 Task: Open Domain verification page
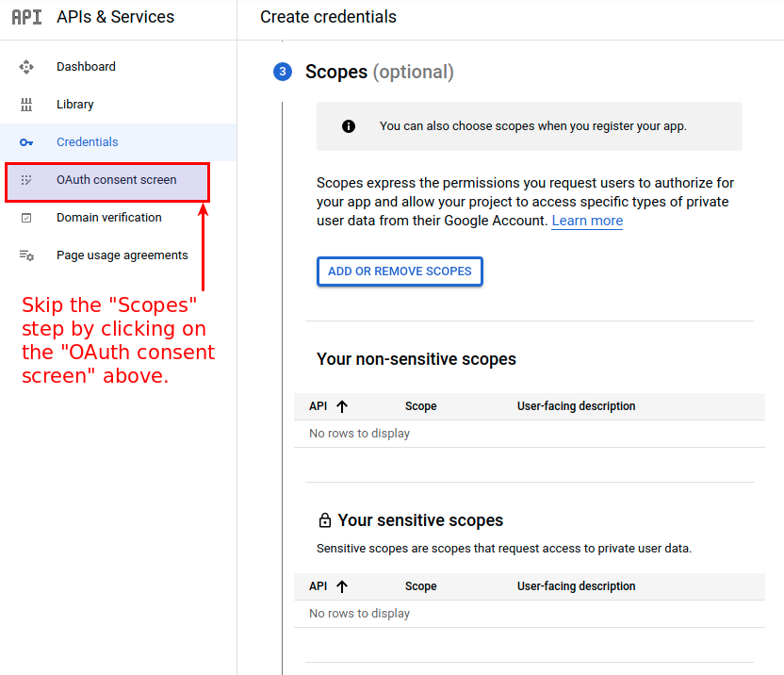tap(119, 218)
